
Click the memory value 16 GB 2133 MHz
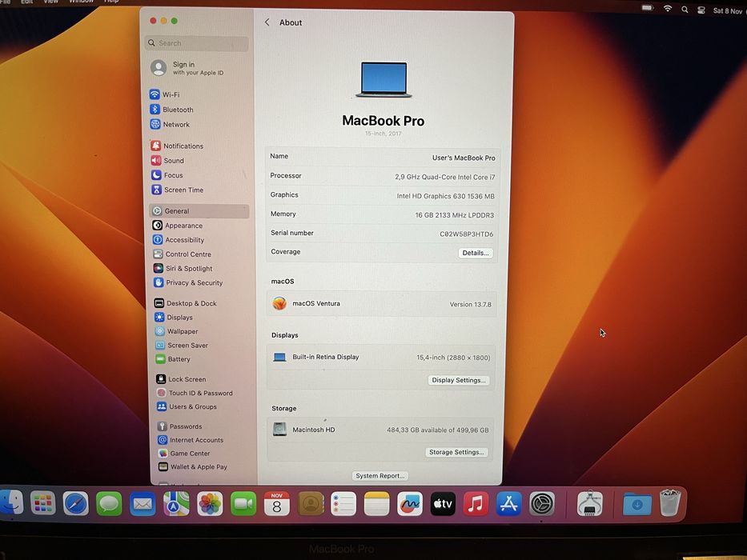[455, 214]
